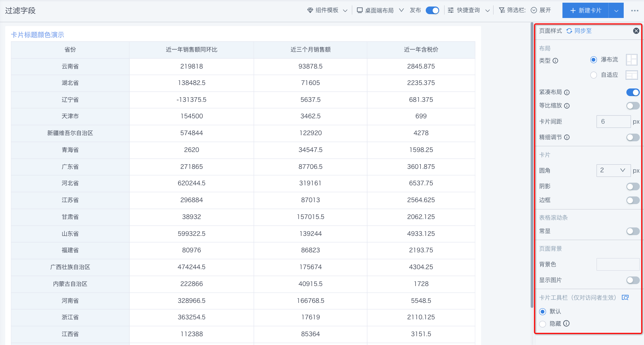Click the preview icon beside 卡片工具栏
Screen dimensions: 644x345
click(625, 298)
